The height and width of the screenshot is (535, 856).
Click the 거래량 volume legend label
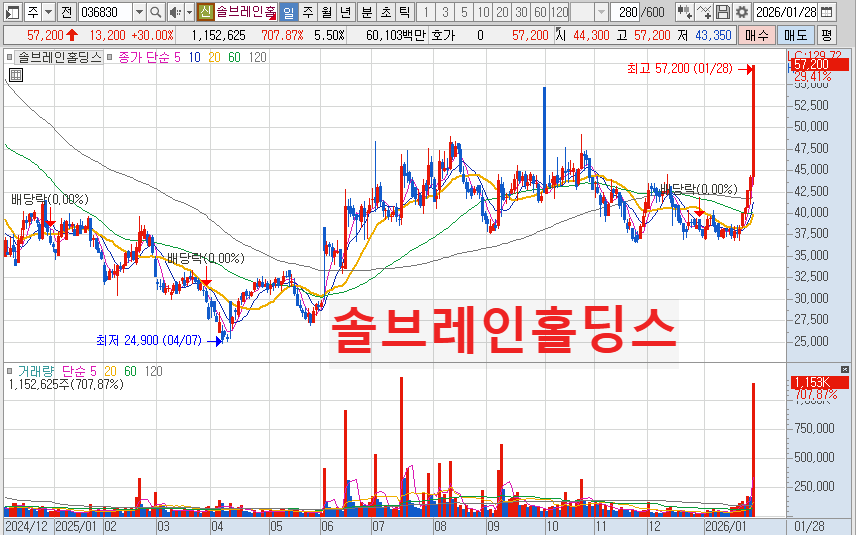pyautogui.click(x=36, y=371)
